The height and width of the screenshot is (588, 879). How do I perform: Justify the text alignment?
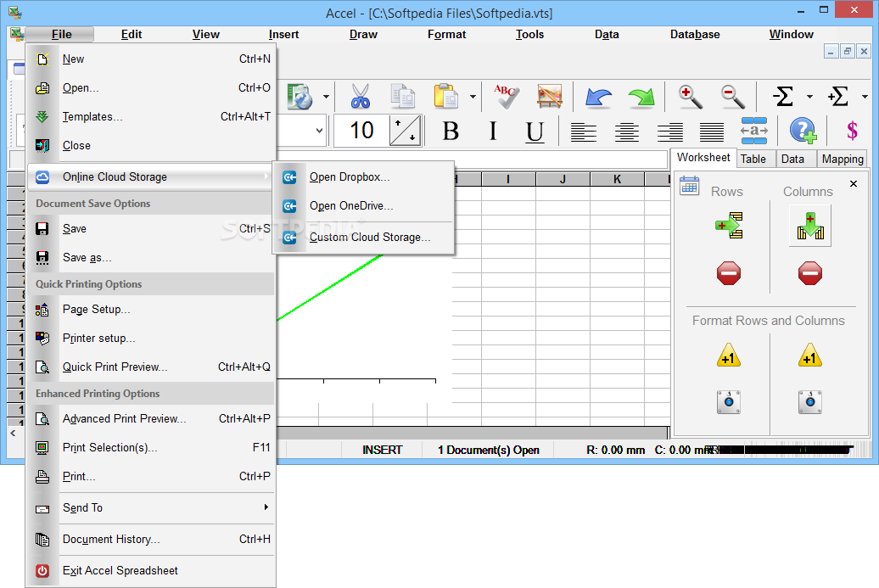tap(712, 132)
